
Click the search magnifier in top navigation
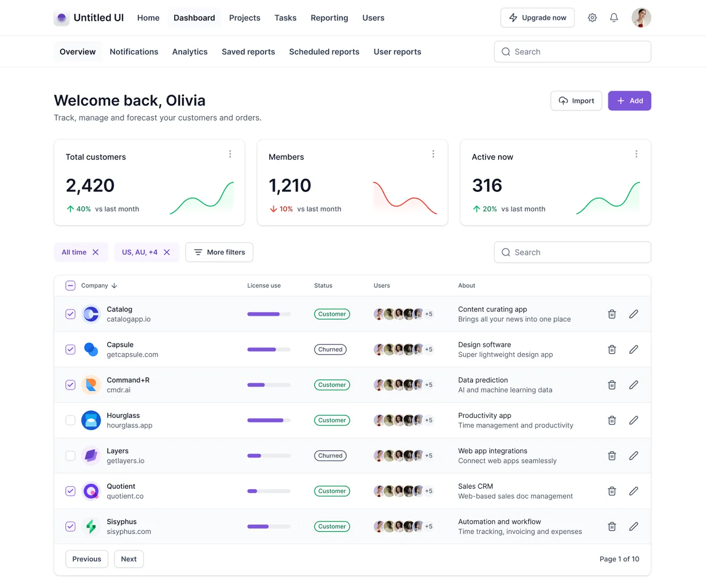click(x=506, y=52)
